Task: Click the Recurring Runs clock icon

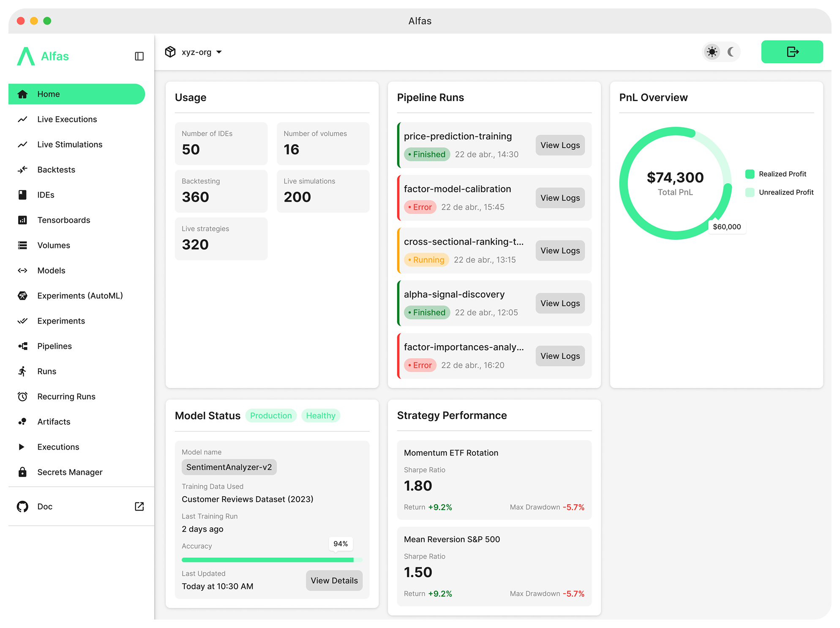Action: coord(22,396)
